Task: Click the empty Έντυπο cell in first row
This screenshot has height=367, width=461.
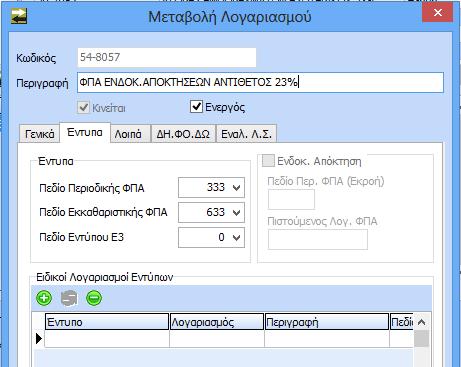Action: (x=107, y=339)
